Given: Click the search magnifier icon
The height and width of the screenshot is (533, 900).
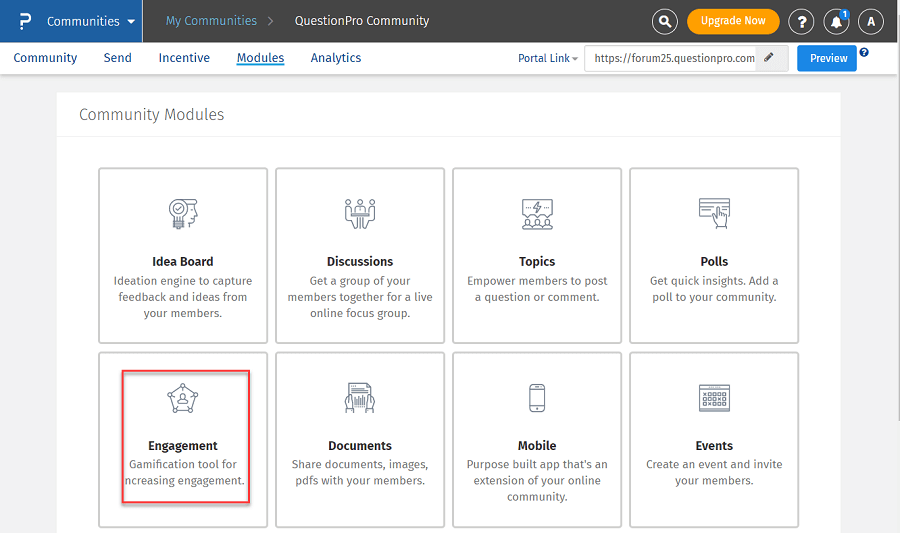Looking at the screenshot, I should coord(664,21).
